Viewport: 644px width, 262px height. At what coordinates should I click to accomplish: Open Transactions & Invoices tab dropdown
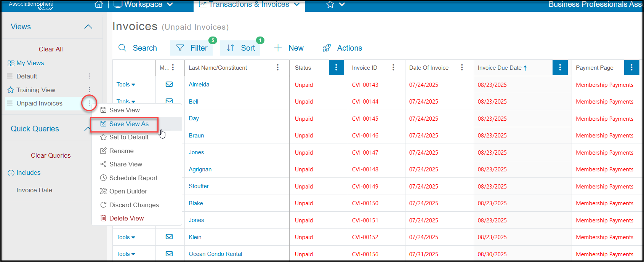[249, 5]
